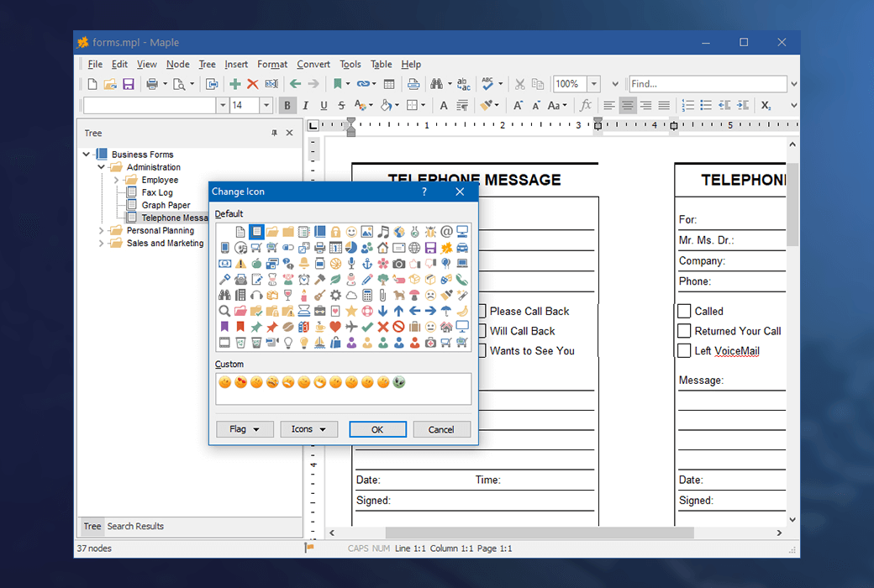This screenshot has height=588, width=874.
Task: Toggle Bold formatting off
Action: pyautogui.click(x=287, y=105)
